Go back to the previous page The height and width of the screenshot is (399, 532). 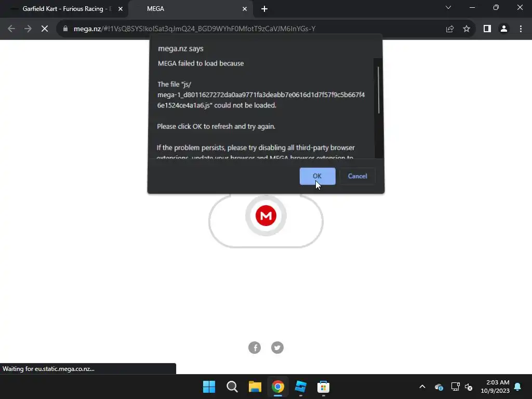(11, 29)
